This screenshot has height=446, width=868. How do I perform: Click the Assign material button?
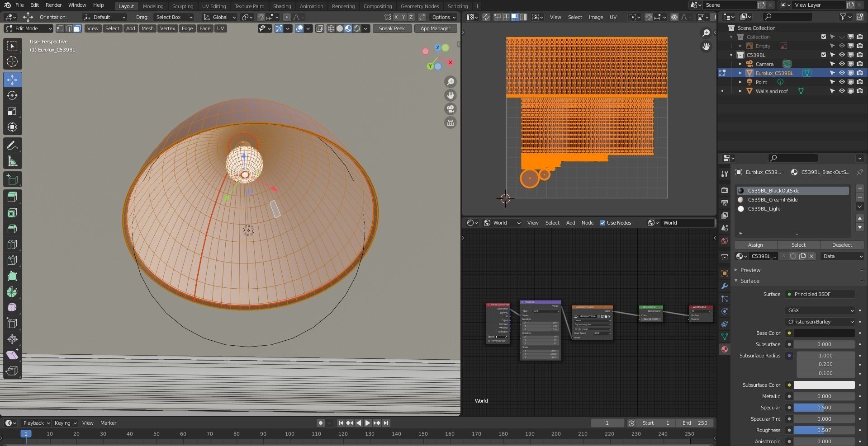pyautogui.click(x=755, y=245)
